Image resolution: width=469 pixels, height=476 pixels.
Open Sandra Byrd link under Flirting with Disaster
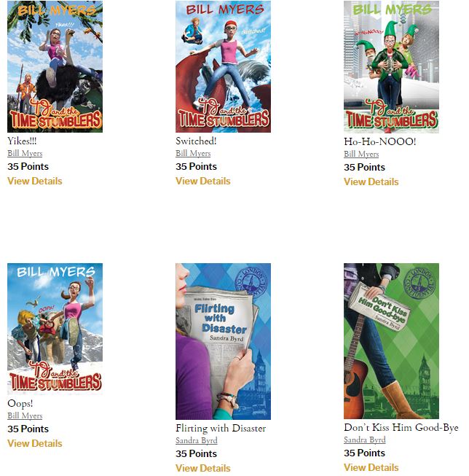point(197,440)
